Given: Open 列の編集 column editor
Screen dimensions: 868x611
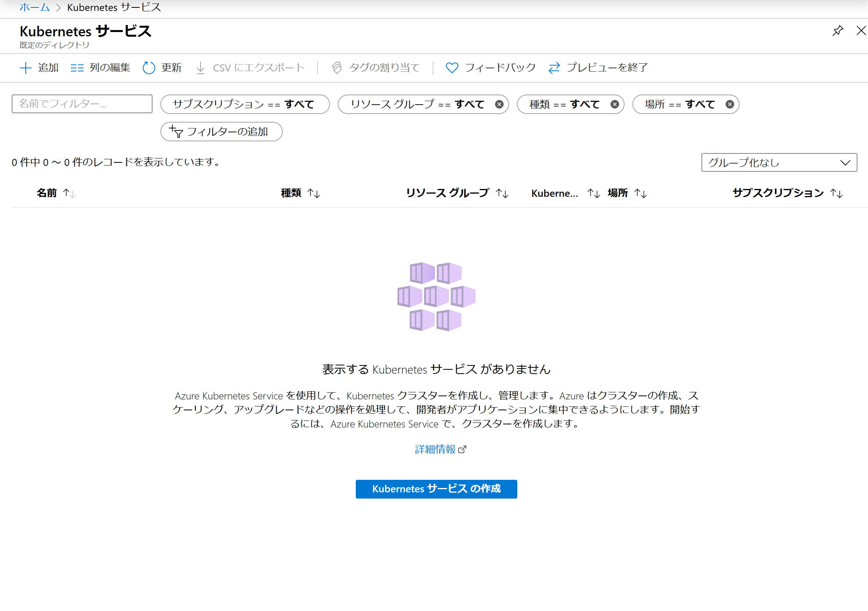Looking at the screenshot, I should coord(100,68).
